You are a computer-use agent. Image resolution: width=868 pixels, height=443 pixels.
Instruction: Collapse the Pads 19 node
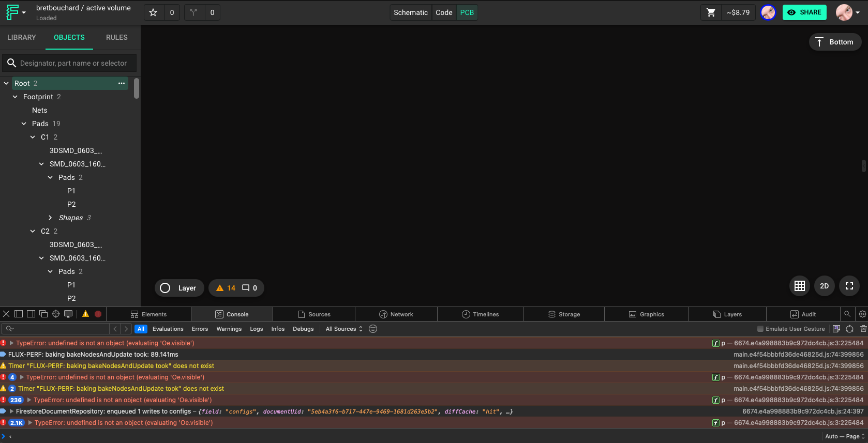click(x=24, y=124)
